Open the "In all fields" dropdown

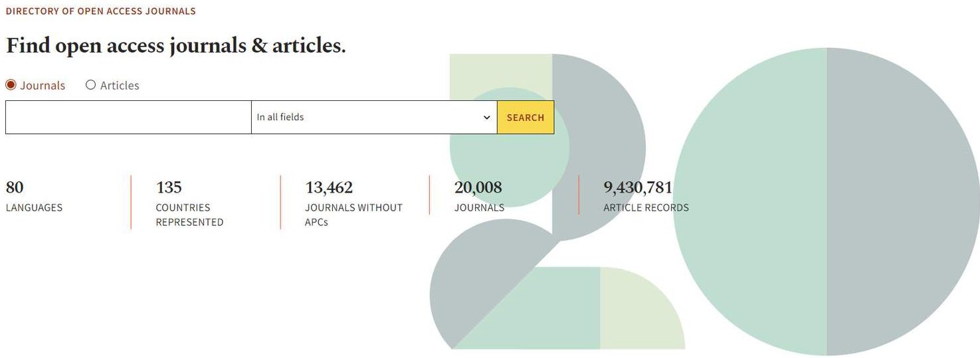point(374,117)
